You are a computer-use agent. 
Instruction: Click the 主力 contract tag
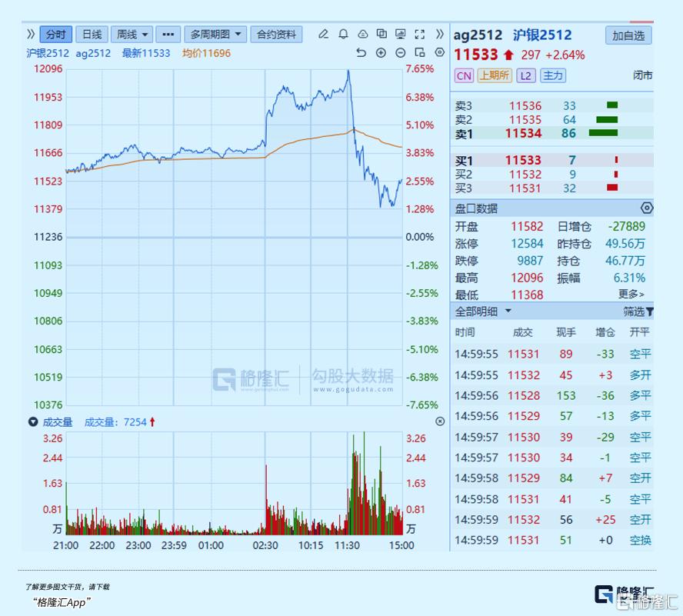click(553, 75)
